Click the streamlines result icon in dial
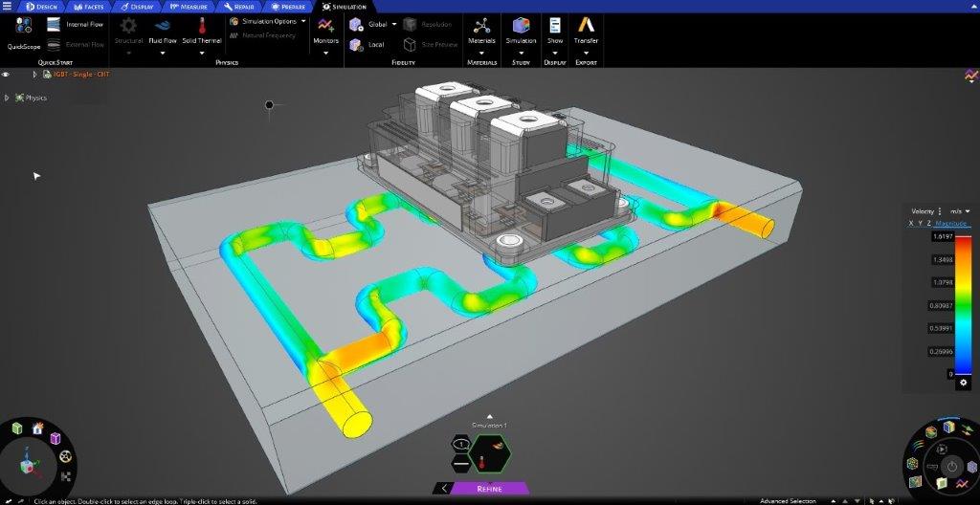980x505 pixels. [x=918, y=445]
